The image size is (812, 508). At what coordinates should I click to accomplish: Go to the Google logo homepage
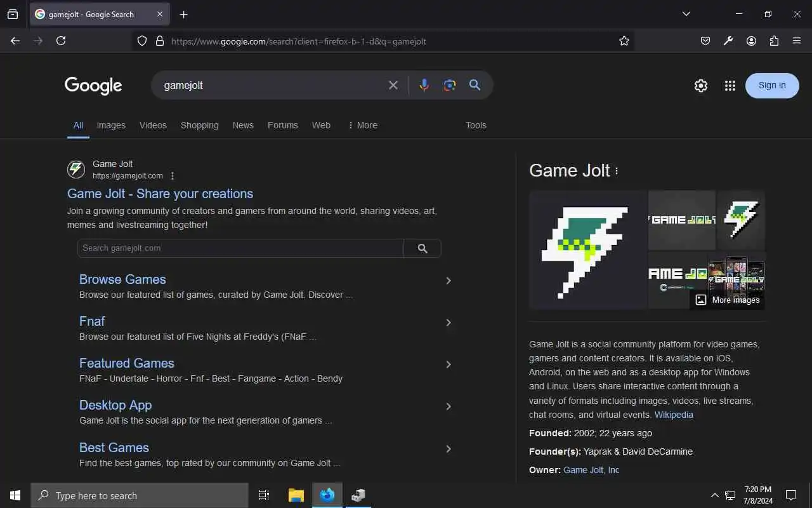(x=93, y=86)
